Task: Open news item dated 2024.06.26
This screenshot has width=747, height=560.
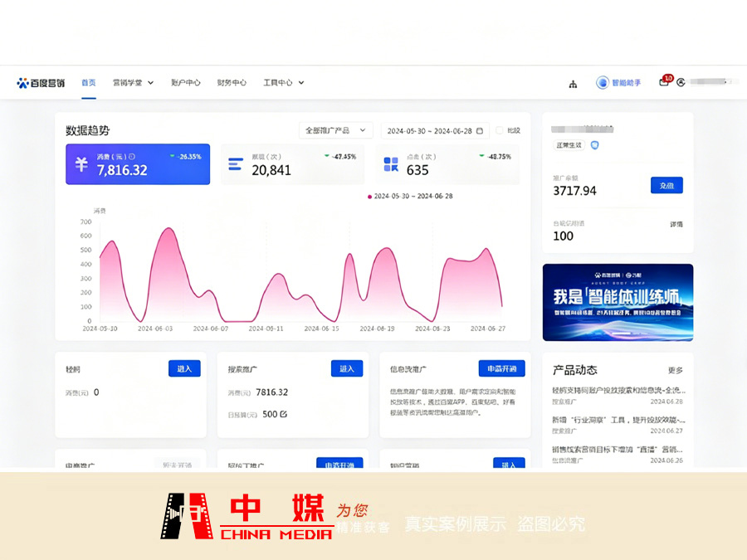Action: tap(618, 455)
